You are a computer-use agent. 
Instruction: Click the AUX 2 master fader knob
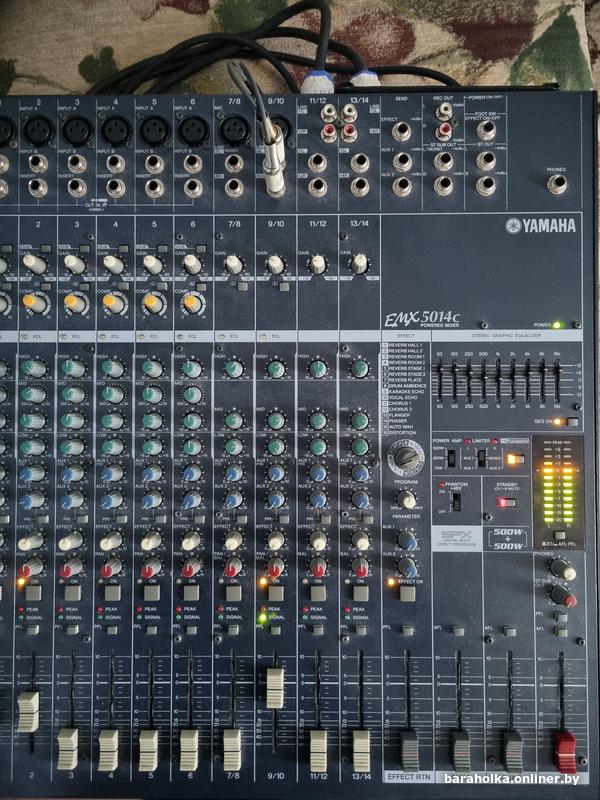[x=513, y=752]
